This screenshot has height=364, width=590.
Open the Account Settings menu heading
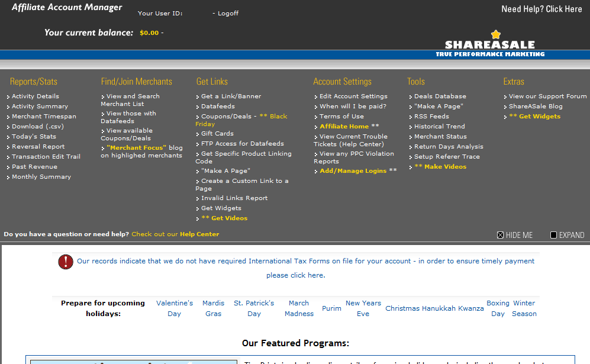(342, 82)
